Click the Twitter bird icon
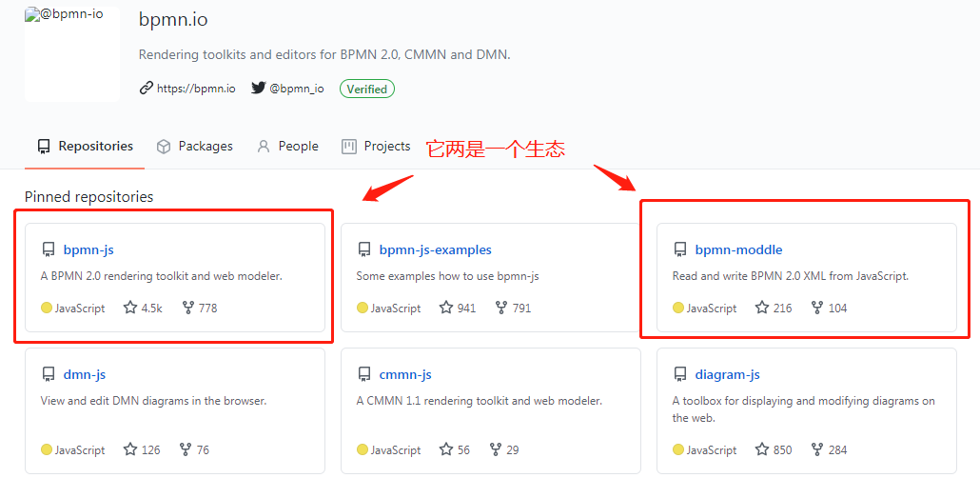The image size is (980, 498). tap(258, 88)
